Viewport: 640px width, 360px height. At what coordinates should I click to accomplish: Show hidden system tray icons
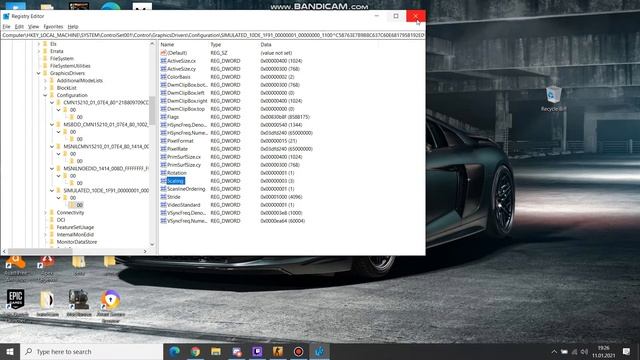click(x=554, y=351)
